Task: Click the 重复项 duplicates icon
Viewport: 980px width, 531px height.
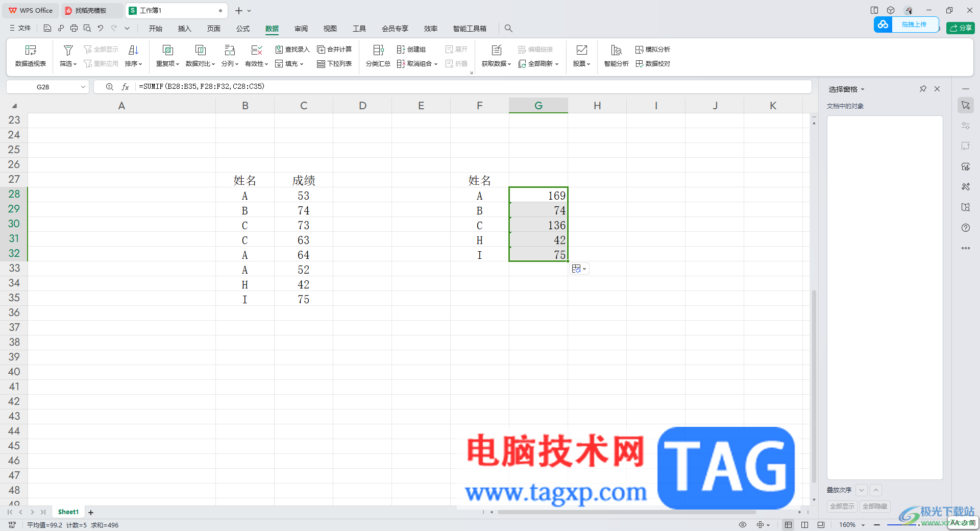Action: [167, 50]
